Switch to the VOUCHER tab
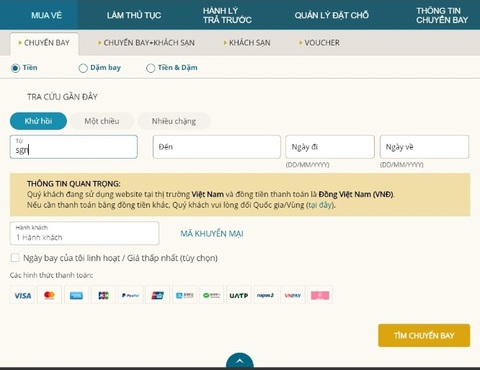 319,43
